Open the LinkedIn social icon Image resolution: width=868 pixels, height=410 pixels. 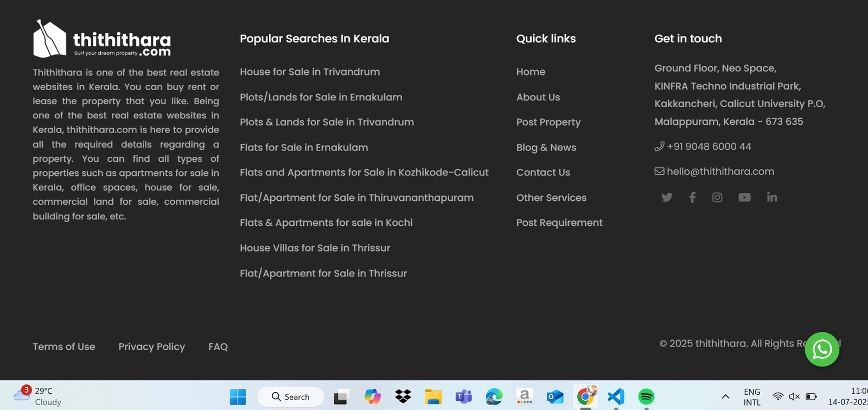(772, 197)
